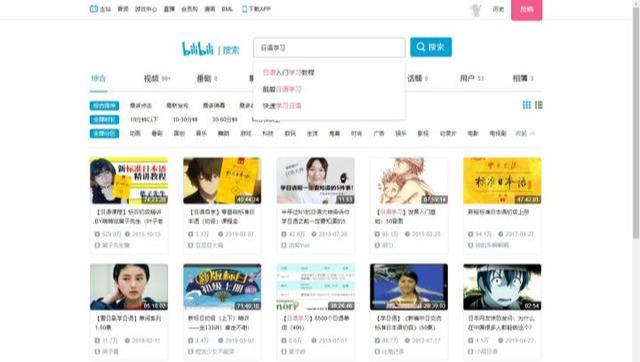Open the 新标准日本语精讲教程 video thumbnail
The height and width of the screenshot is (362, 640).
[x=129, y=180]
